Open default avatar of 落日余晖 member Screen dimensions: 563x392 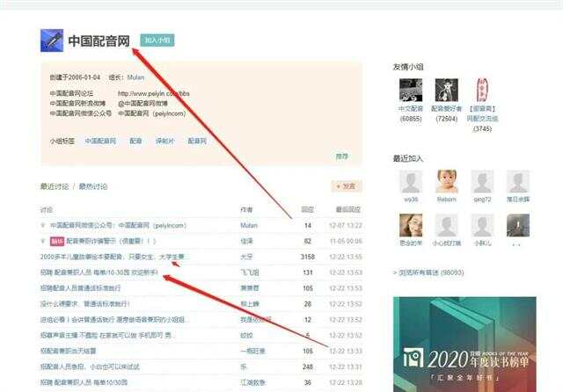518,181
